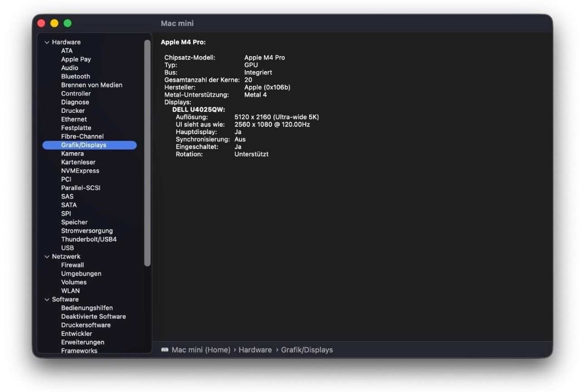
Task: Select Drucker in the sidebar
Action: coord(73,111)
